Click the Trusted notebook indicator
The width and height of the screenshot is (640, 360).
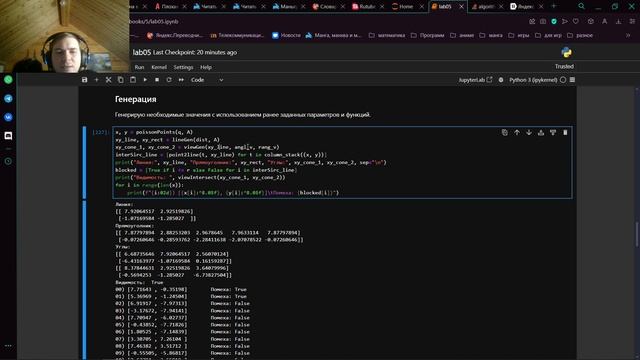(564, 67)
